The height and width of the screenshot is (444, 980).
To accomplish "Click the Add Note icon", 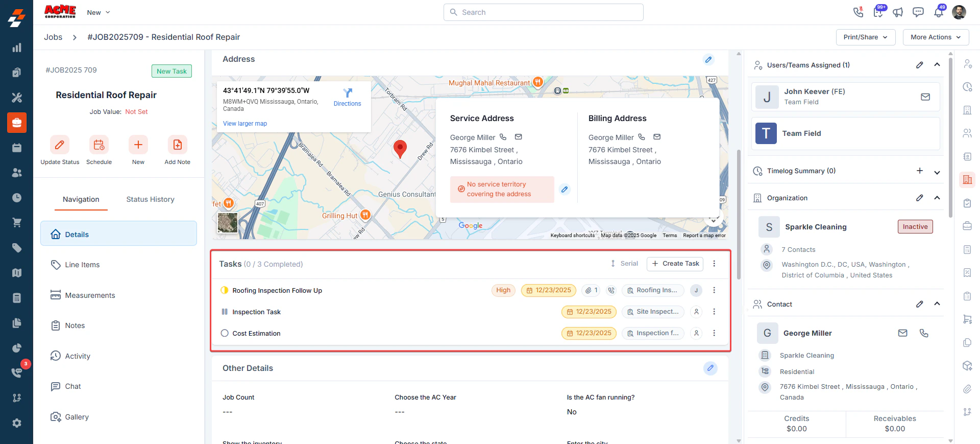I will point(177,145).
